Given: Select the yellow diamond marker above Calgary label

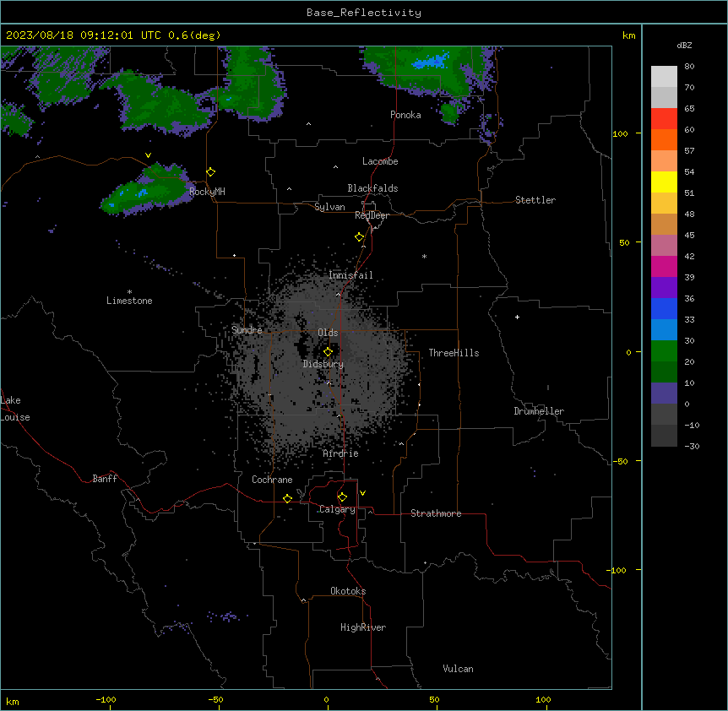Looking at the screenshot, I should pyautogui.click(x=342, y=497).
